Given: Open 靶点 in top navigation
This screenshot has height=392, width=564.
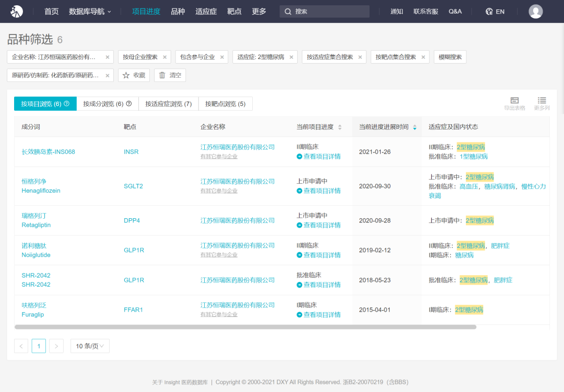Looking at the screenshot, I should 234,11.
